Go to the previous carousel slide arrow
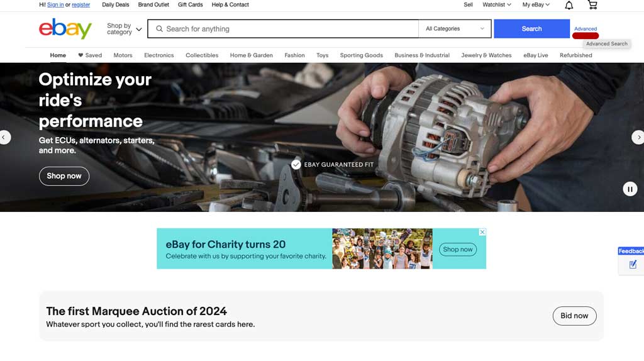 [x=4, y=137]
